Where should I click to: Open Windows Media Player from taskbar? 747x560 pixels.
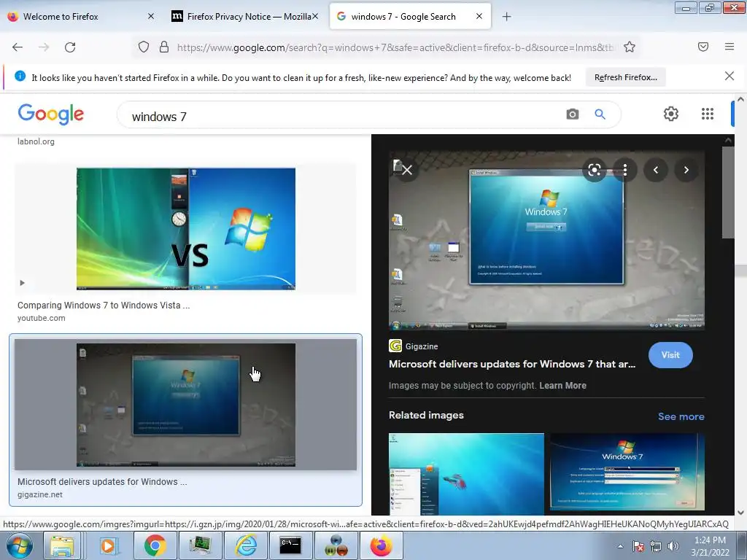[108, 545]
